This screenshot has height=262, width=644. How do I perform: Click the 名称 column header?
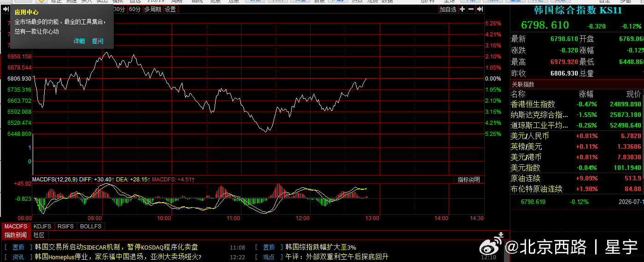[519, 94]
